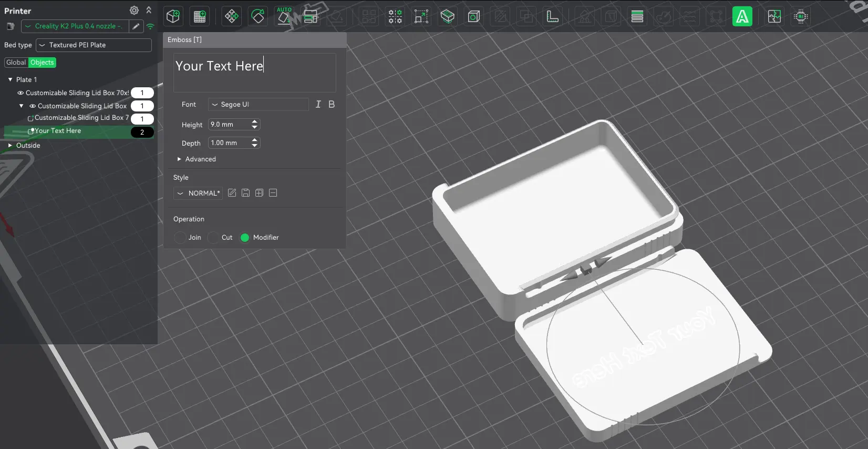Hide the Customizable Sliding Lid Box 70x object
The width and height of the screenshot is (868, 449).
[x=20, y=93]
